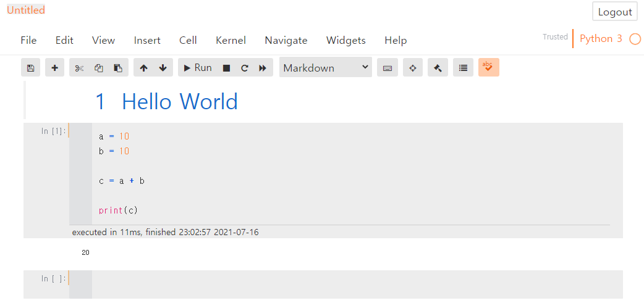Open the cell type dropdown showing Markdown
644x303 pixels.
click(x=326, y=68)
